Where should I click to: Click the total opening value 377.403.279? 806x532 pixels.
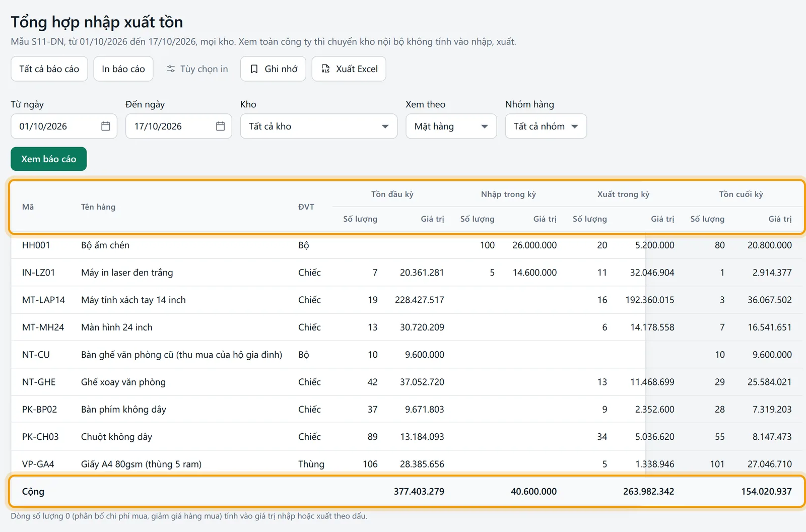coord(419,491)
